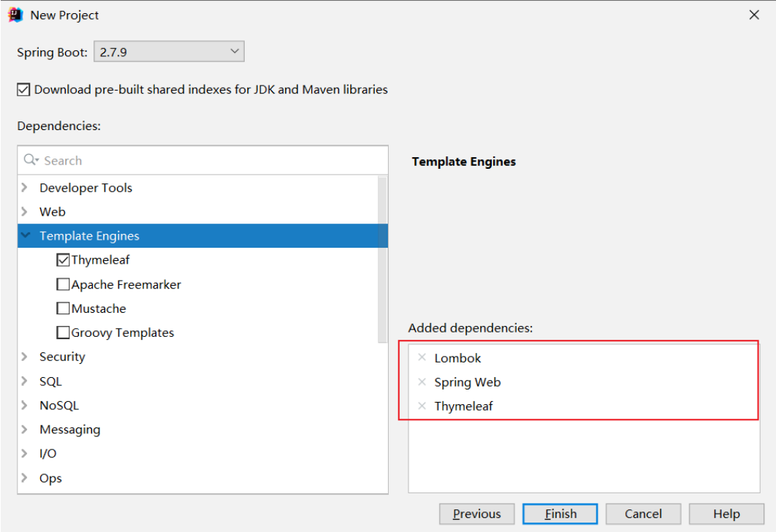The width and height of the screenshot is (776, 532).
Task: Remove Spring Web dependency via X icon
Action: [422, 381]
